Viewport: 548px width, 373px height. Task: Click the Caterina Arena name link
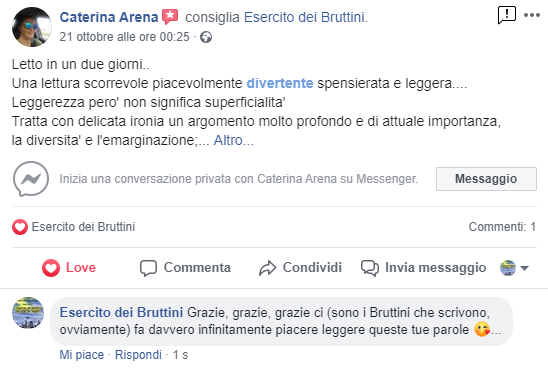[x=109, y=17]
